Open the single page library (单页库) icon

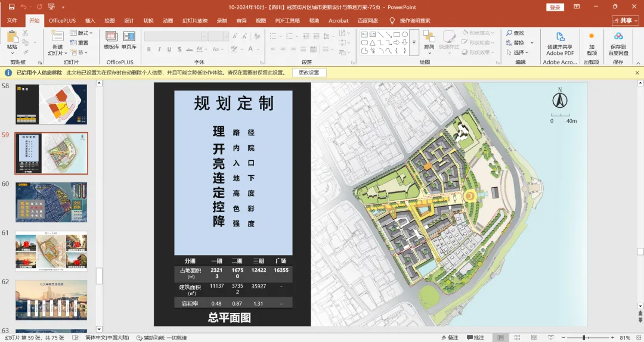(x=129, y=36)
